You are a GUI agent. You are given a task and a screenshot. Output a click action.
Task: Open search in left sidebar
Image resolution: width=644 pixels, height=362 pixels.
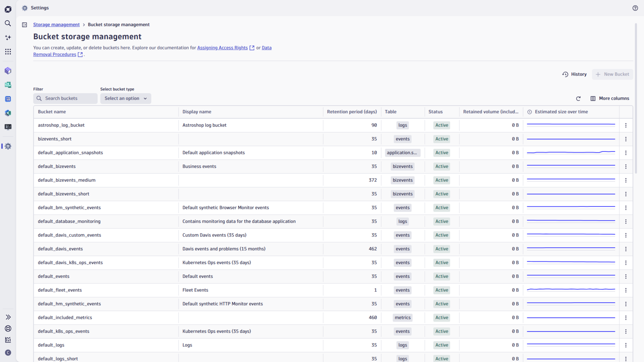coord(8,23)
